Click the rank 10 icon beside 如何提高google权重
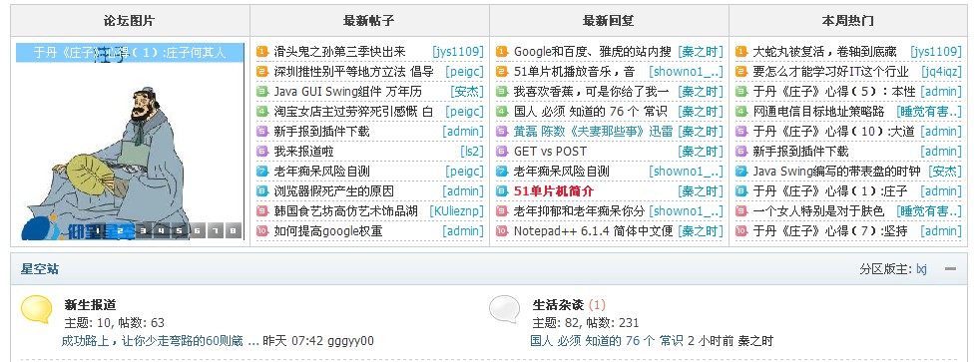Screen dimensions: 980x362 pyautogui.click(x=262, y=231)
